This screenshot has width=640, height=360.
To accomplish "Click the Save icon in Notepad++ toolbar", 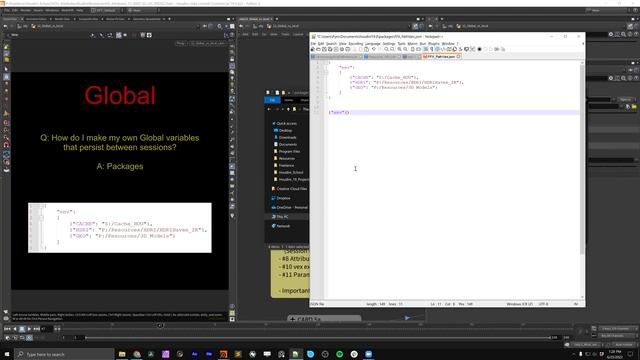I will (x=324, y=49).
